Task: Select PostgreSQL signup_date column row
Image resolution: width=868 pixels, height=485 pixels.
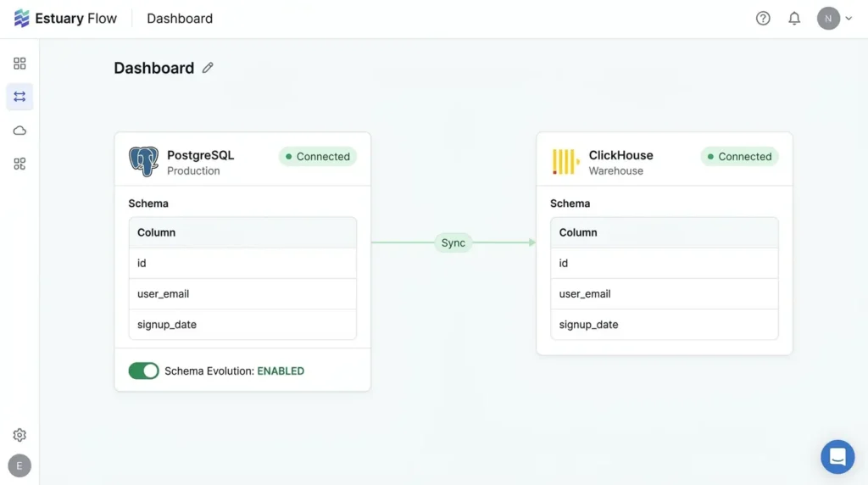Action: [x=242, y=325]
